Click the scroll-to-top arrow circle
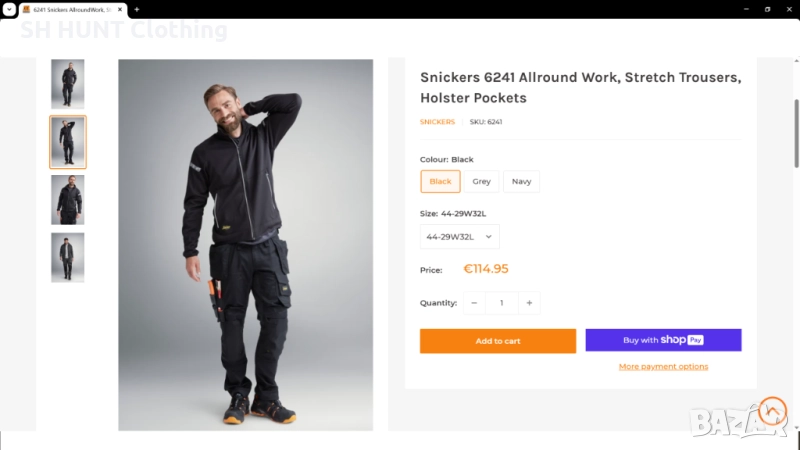This screenshot has height=450, width=800. (772, 410)
